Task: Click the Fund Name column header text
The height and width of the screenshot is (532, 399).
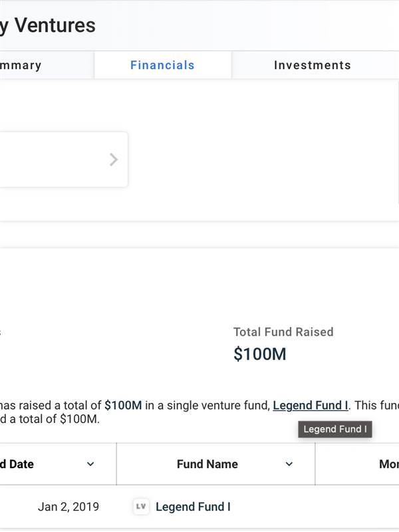Action: pos(207,464)
